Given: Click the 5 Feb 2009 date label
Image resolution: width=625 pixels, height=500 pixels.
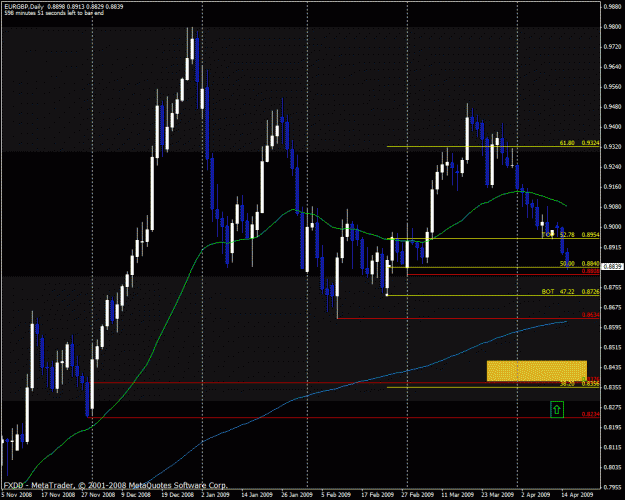Looking at the screenshot, I should [x=336, y=495].
